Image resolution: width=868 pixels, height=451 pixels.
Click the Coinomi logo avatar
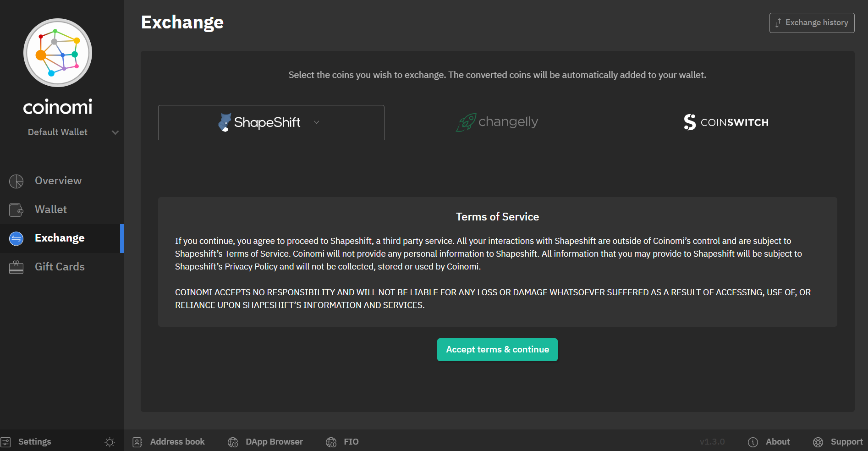58,53
